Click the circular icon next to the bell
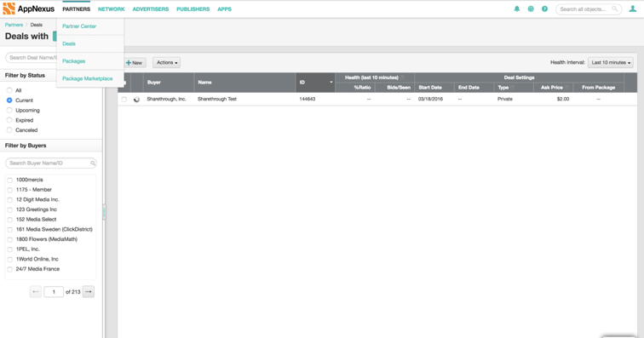 pyautogui.click(x=531, y=9)
